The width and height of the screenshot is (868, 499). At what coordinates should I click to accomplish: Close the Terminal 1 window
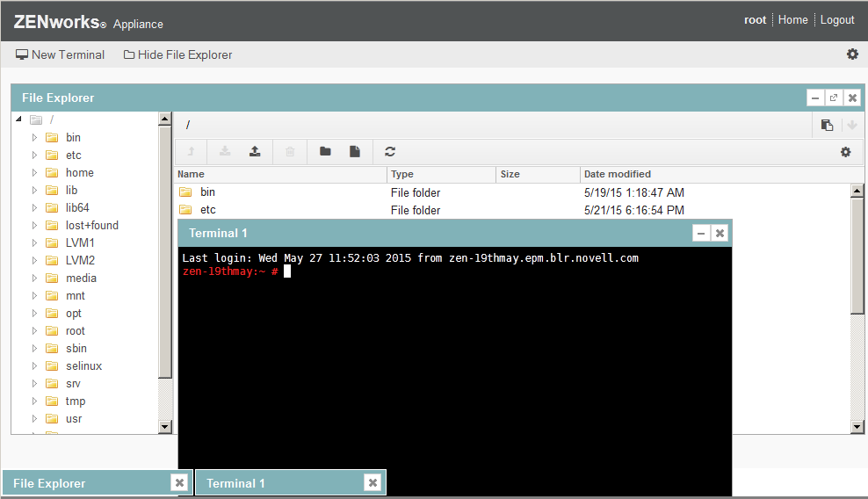click(x=720, y=233)
